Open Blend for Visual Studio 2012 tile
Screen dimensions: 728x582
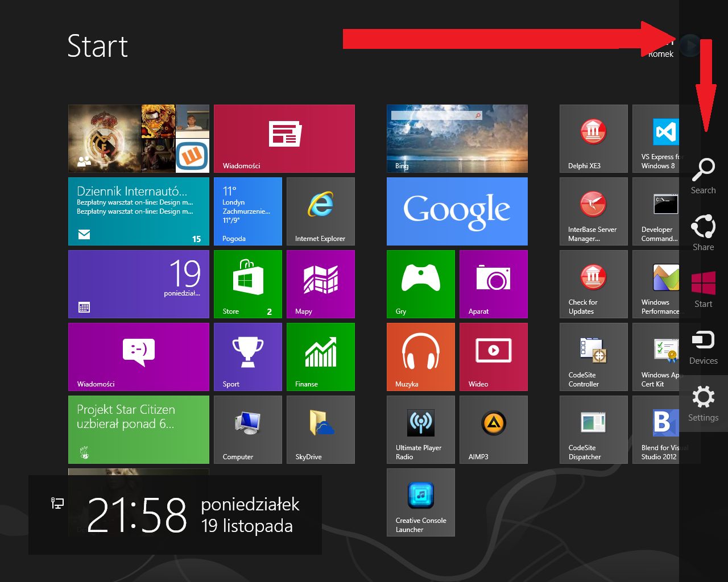[656, 430]
